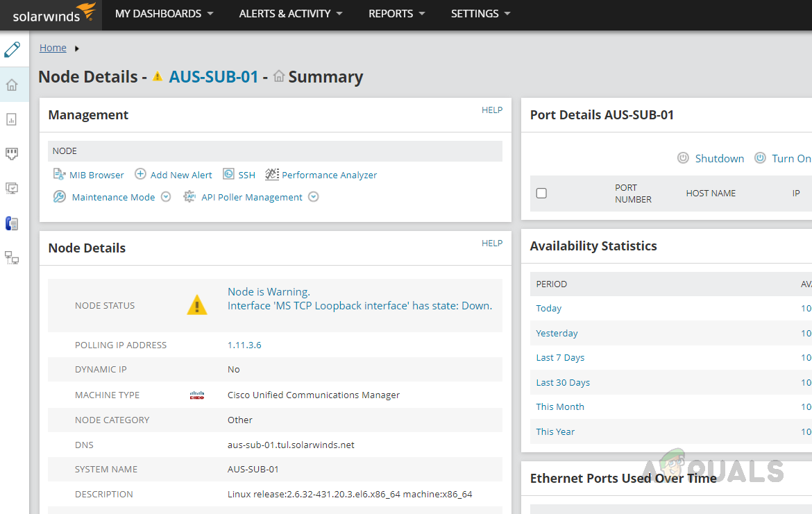The image size is (812, 514).
Task: Click the pencil edit icon in sidebar
Action: coord(12,50)
